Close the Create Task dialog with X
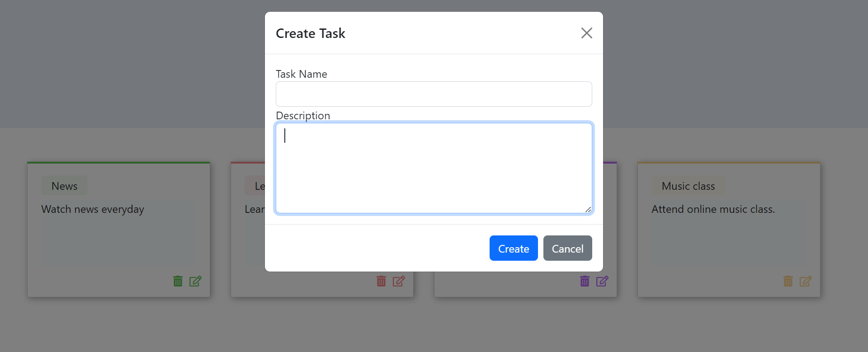 coord(586,33)
